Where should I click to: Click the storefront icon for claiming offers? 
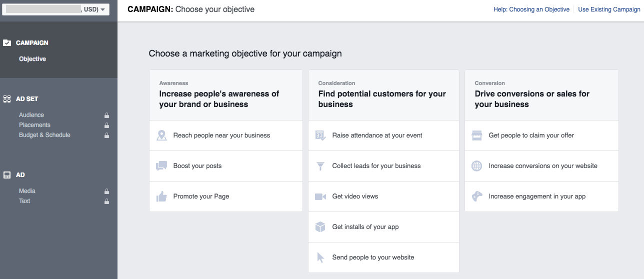click(x=477, y=135)
